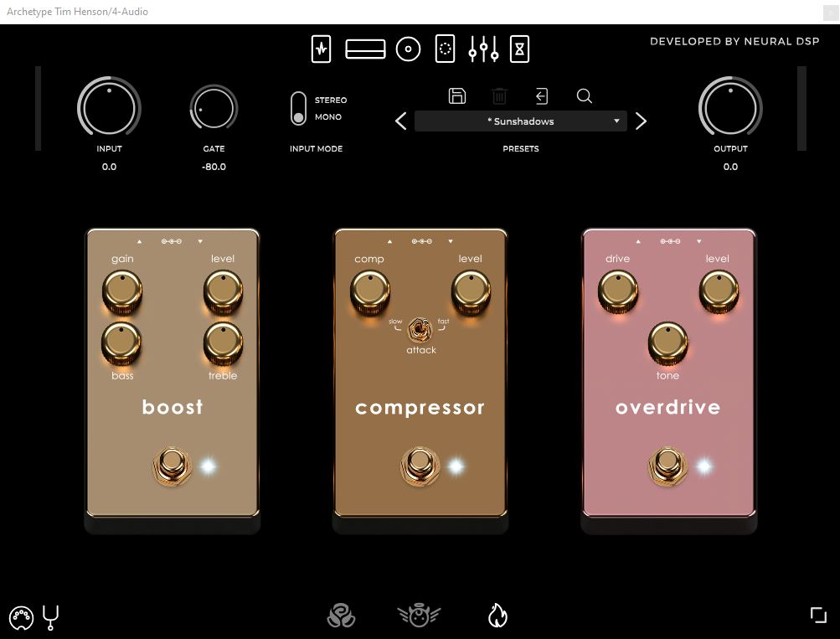840x639 pixels.
Task: Open the amplifier section icon
Action: tap(365, 49)
